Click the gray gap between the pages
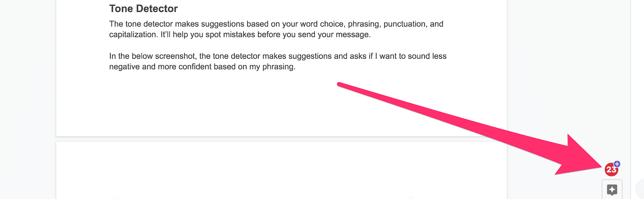644x199 pixels. point(281,139)
